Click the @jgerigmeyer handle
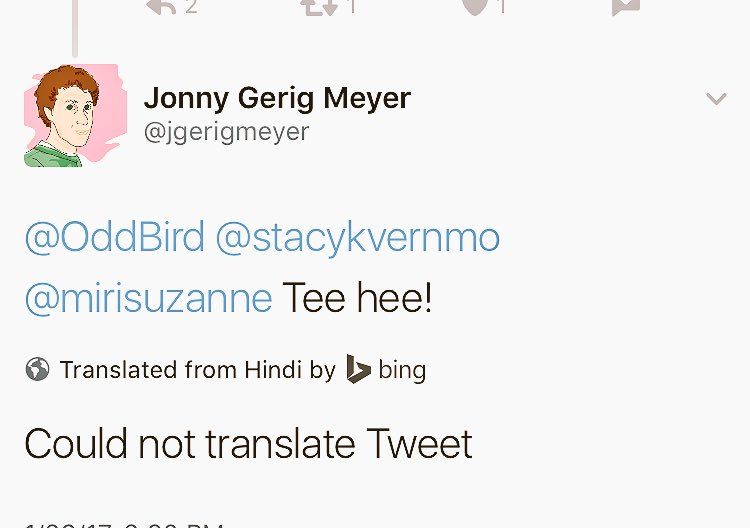750x528 pixels. 226,132
